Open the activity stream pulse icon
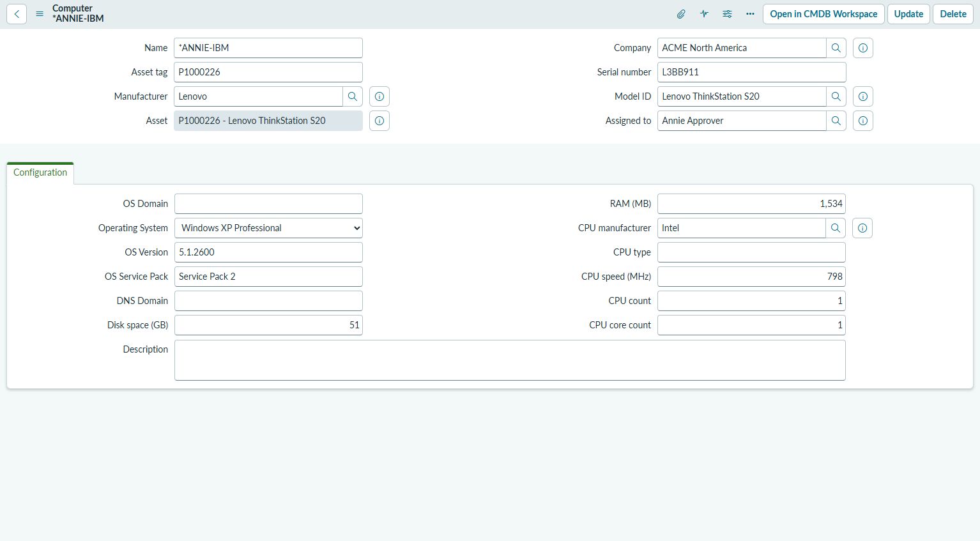Screen dimensions: 980x541 click(704, 14)
